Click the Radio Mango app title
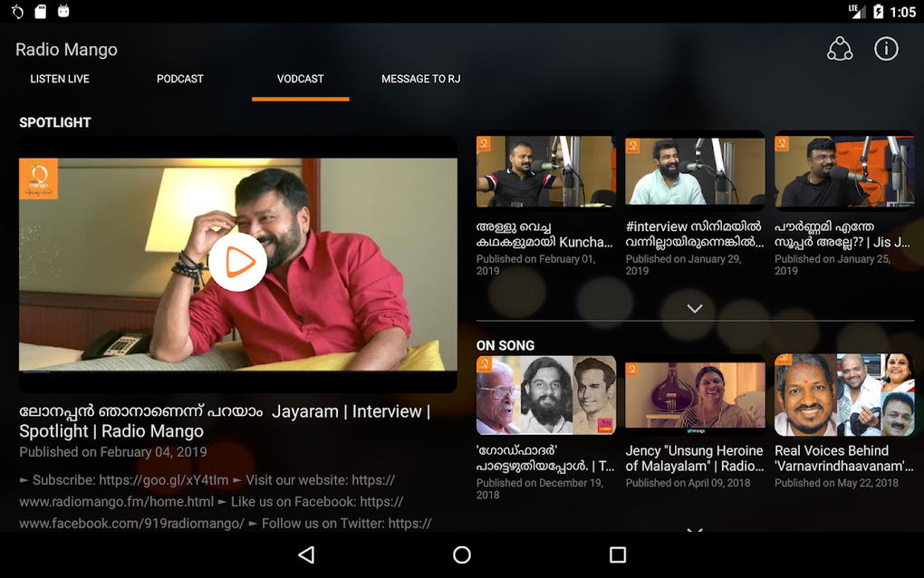 [66, 50]
